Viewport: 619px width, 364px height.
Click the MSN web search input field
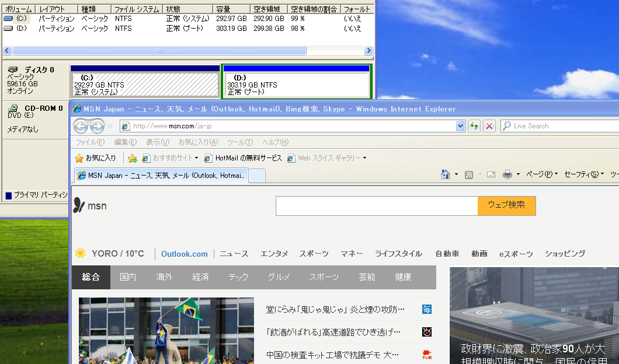(377, 206)
